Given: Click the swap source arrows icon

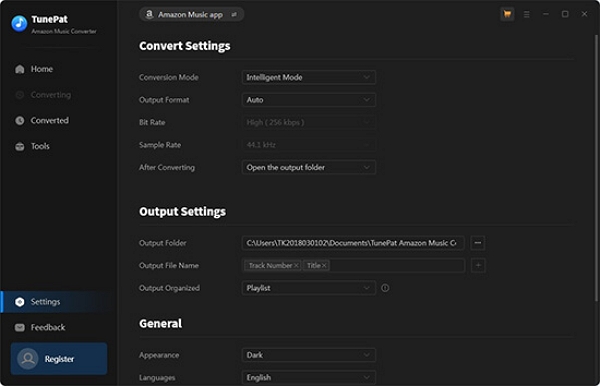Looking at the screenshot, I should tap(234, 15).
